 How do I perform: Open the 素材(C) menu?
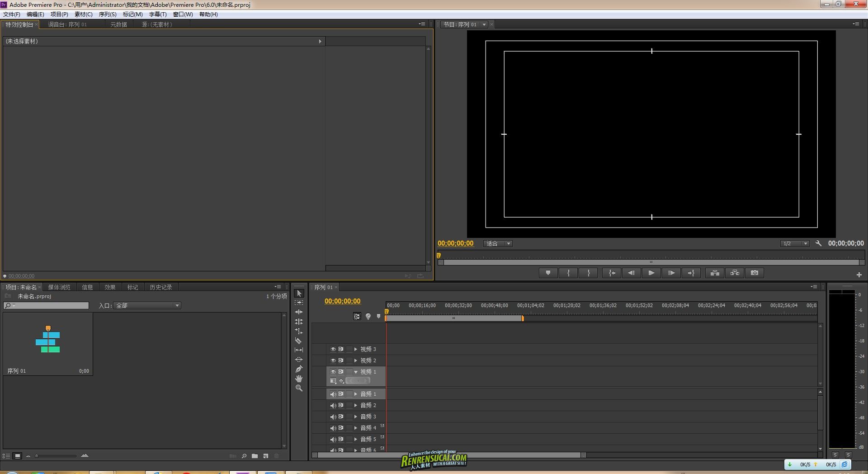coord(84,14)
